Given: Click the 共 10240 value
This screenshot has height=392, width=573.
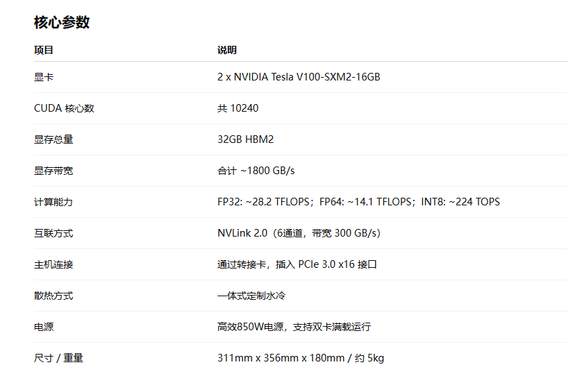Looking at the screenshot, I should (238, 108).
